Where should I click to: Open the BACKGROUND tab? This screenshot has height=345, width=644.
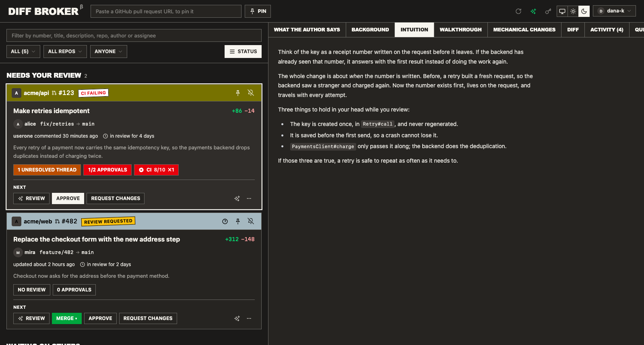tap(370, 30)
